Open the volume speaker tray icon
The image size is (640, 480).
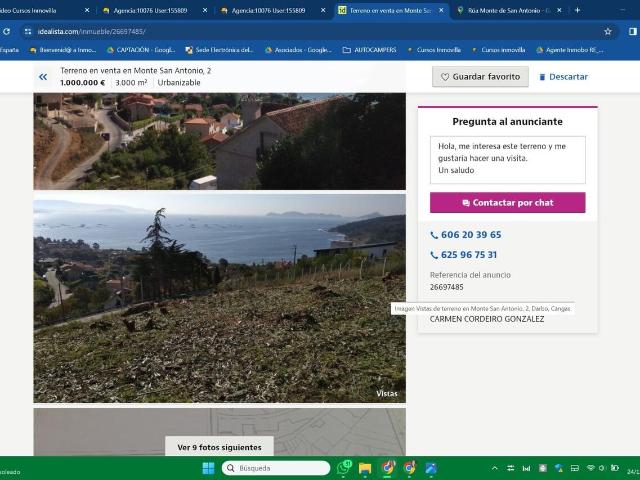pos(602,468)
